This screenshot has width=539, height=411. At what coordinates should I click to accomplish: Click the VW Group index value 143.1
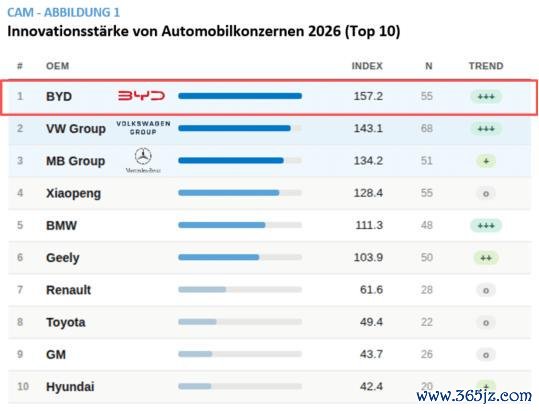pyautogui.click(x=368, y=129)
